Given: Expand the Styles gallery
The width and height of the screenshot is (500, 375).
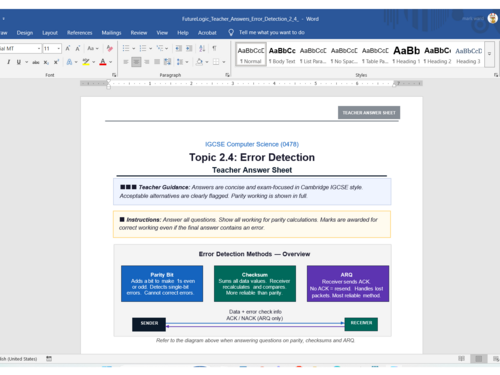Looking at the screenshot, I should click(x=489, y=54).
